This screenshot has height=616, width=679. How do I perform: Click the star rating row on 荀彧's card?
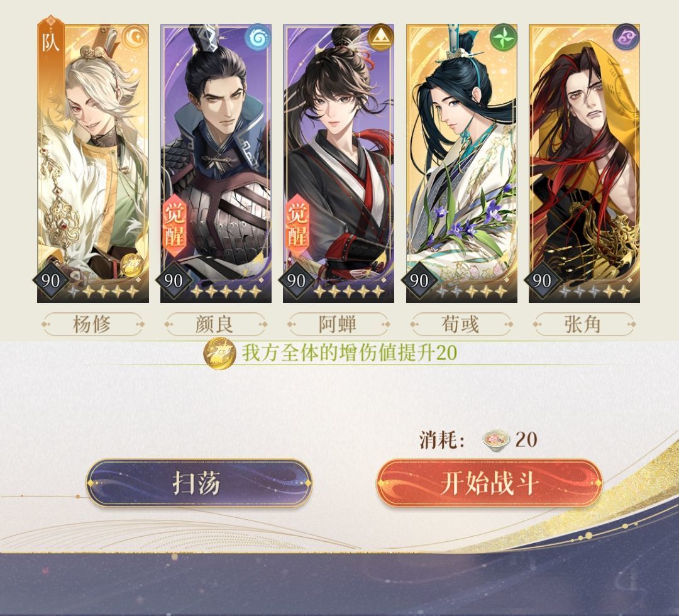(x=472, y=292)
